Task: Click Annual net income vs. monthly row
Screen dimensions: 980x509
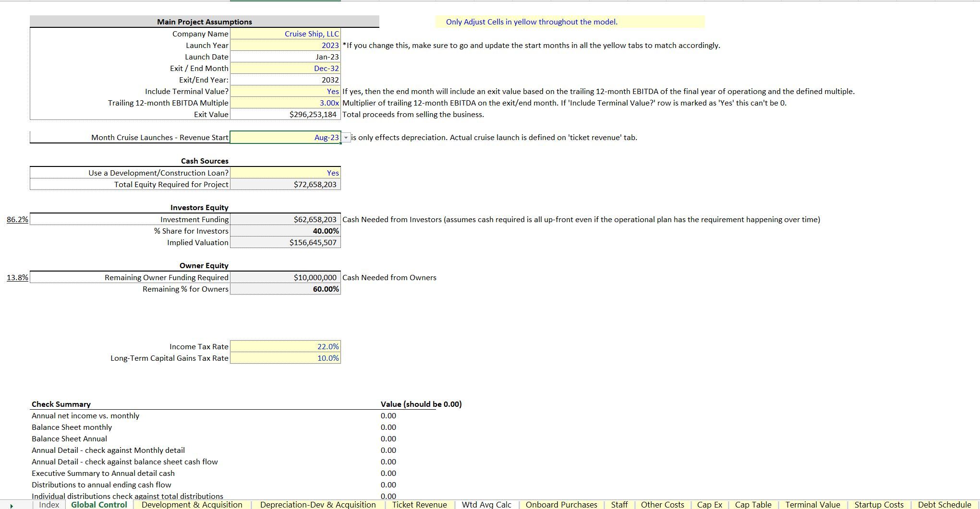Action: click(x=85, y=415)
